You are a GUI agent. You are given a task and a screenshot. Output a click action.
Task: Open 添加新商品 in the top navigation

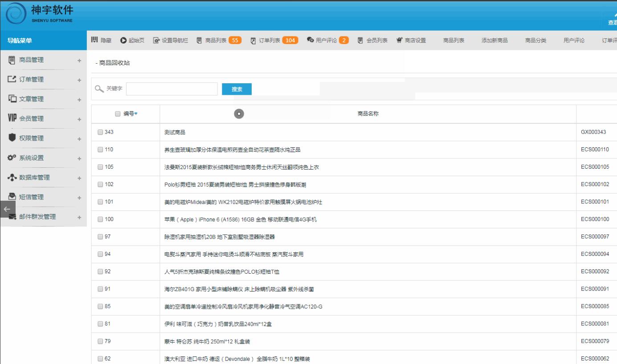coord(494,40)
